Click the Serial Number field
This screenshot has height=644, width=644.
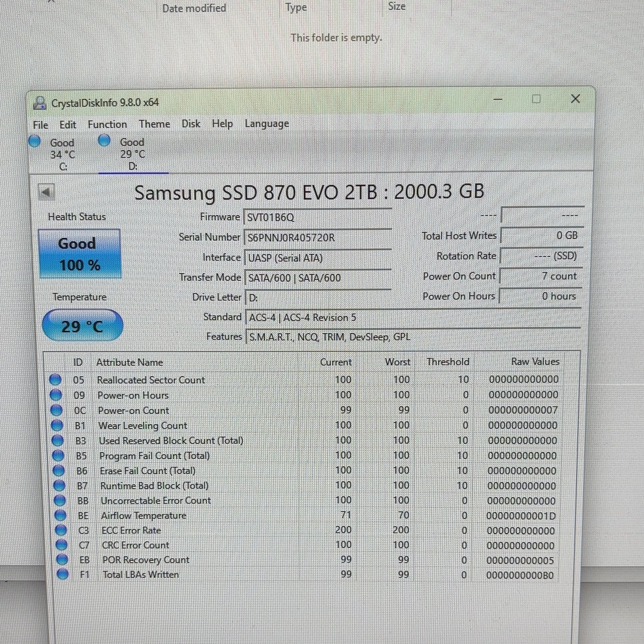pos(318,237)
